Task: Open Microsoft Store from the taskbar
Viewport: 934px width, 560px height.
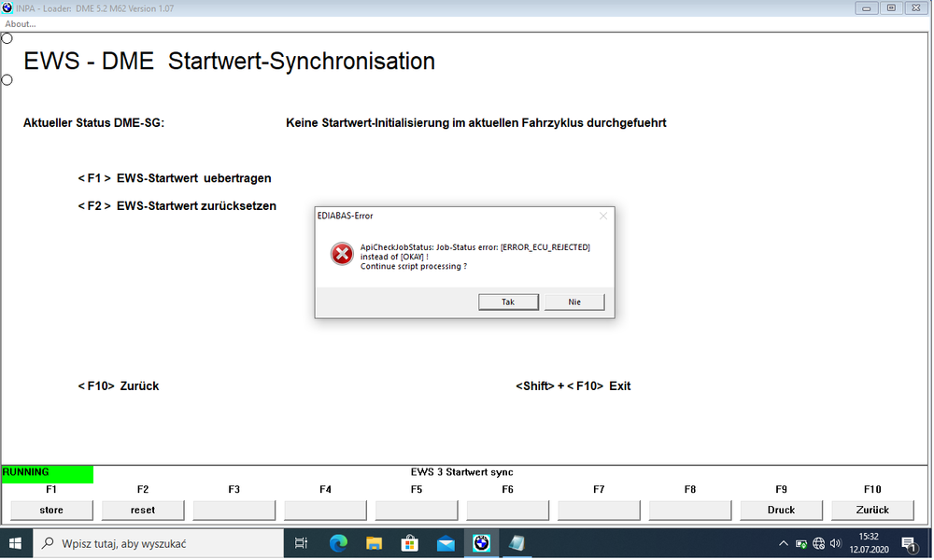Action: point(409,543)
